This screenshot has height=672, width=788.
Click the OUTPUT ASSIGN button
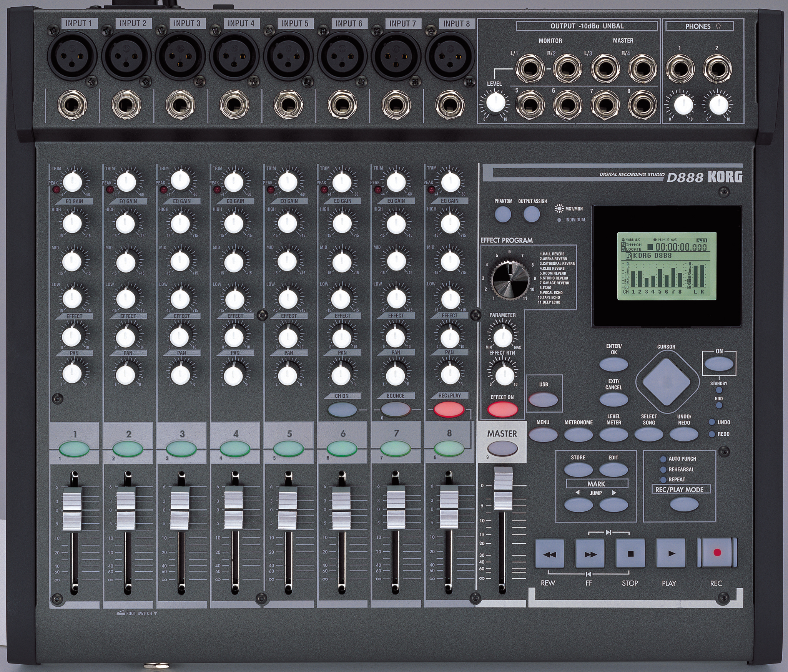point(532,214)
